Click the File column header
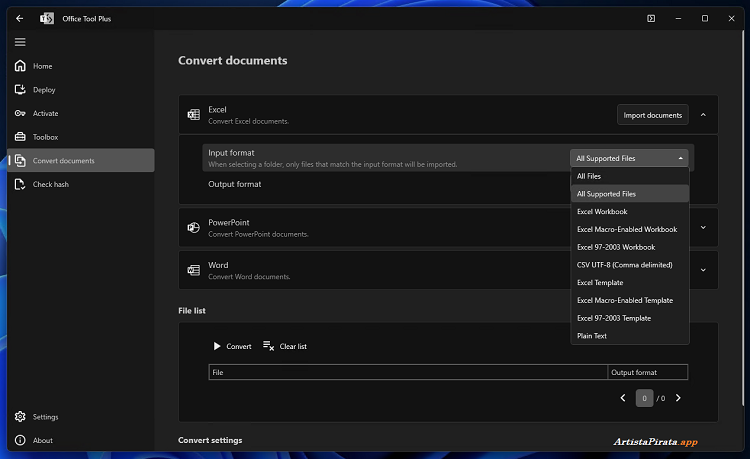This screenshot has height=459, width=750. 408,372
